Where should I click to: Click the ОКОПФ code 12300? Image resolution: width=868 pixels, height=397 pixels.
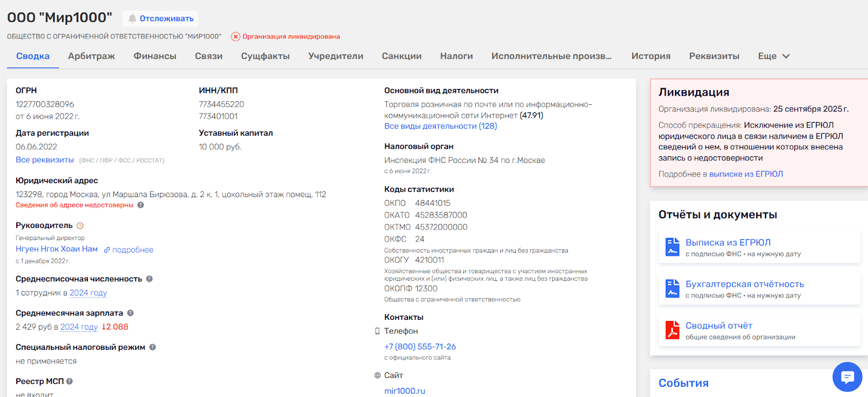[426, 288]
